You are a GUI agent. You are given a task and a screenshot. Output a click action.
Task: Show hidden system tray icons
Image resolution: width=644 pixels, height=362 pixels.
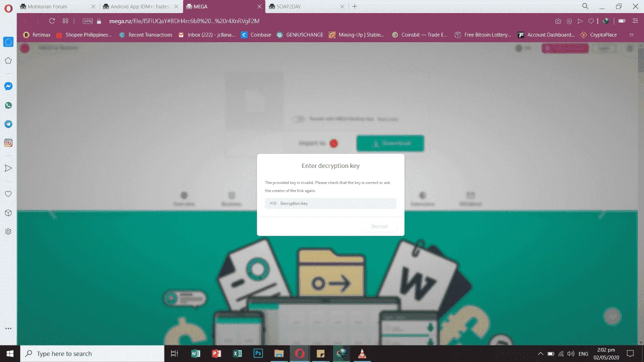tap(541, 353)
